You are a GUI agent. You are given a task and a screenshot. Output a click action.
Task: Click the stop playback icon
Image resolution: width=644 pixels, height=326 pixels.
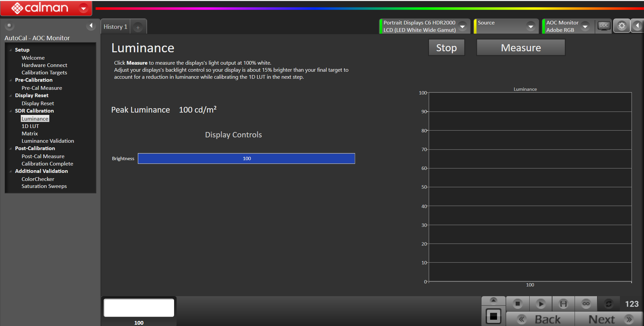click(x=518, y=304)
